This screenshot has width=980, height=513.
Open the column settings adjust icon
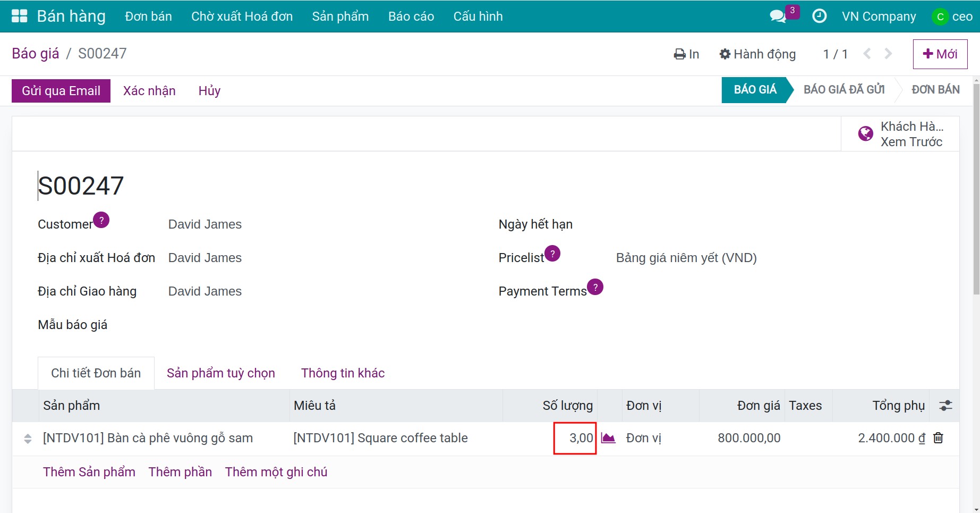[945, 406]
